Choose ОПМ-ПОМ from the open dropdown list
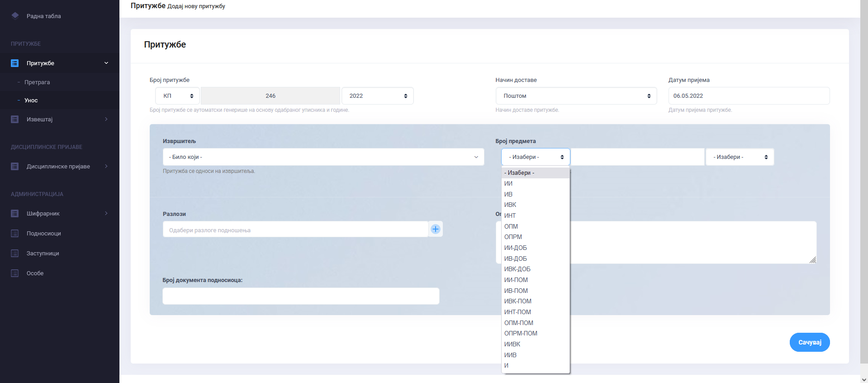868x383 pixels. click(x=519, y=323)
